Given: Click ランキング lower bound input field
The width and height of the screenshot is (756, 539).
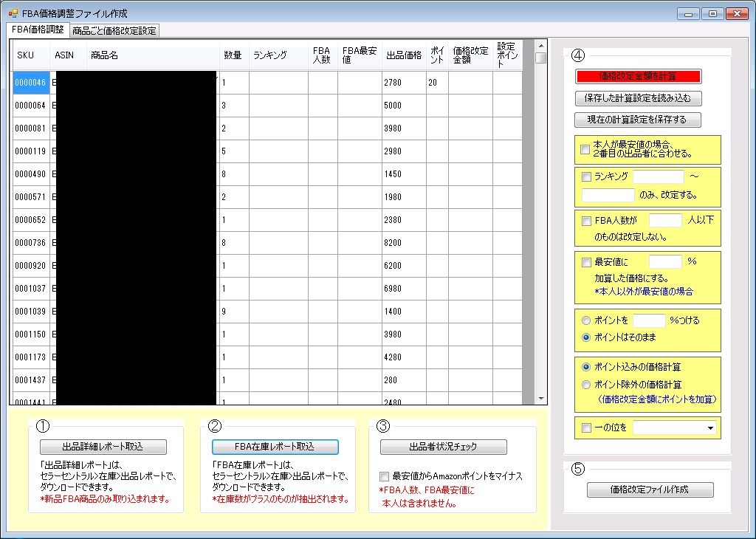Looking at the screenshot, I should pos(658,176).
